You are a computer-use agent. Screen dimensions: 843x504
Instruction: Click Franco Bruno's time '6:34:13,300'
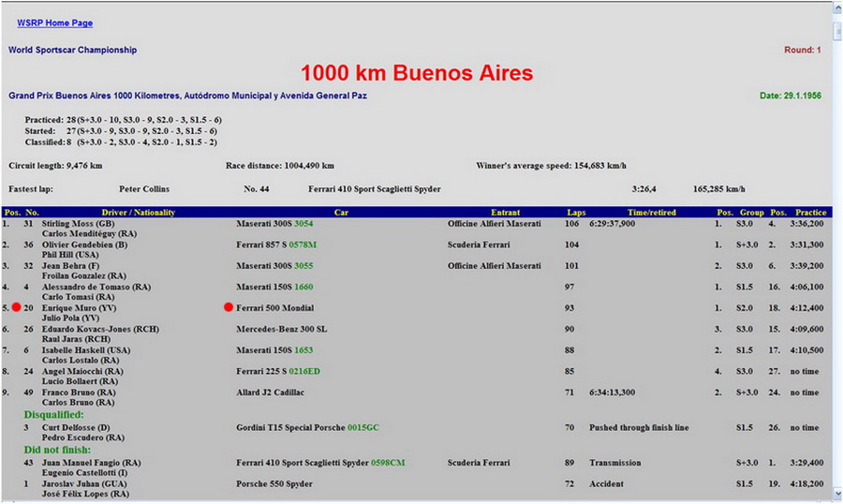pos(612,393)
